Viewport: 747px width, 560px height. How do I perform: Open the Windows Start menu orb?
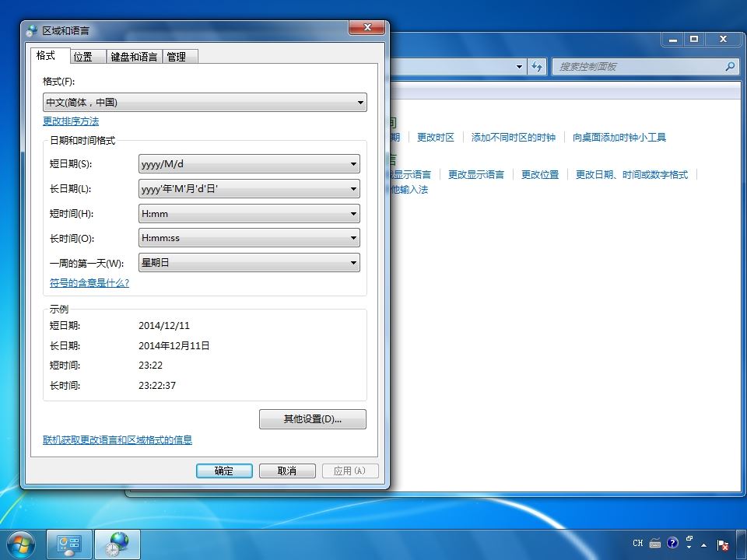(x=21, y=544)
